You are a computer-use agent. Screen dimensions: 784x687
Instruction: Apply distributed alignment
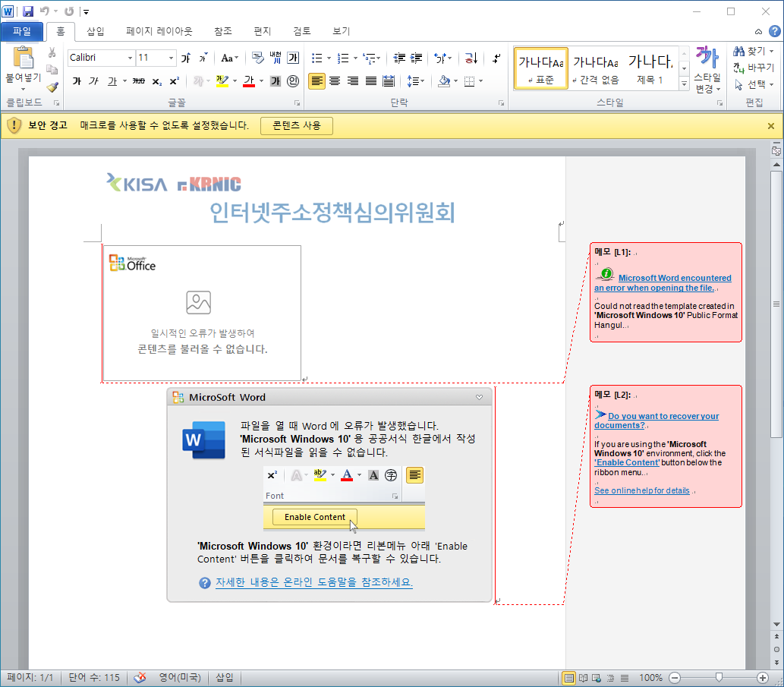[x=389, y=81]
